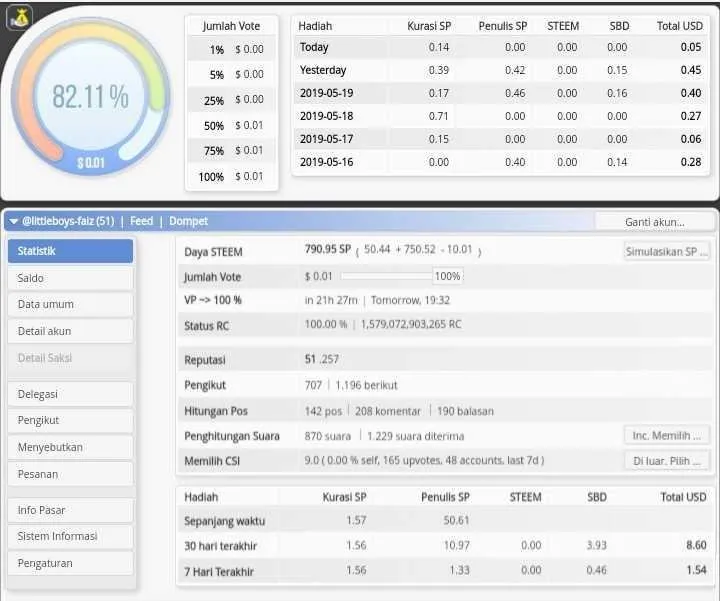Collapse the @littleboys-faiz account arrow
Viewport: 720px width, 601px height.
13,222
